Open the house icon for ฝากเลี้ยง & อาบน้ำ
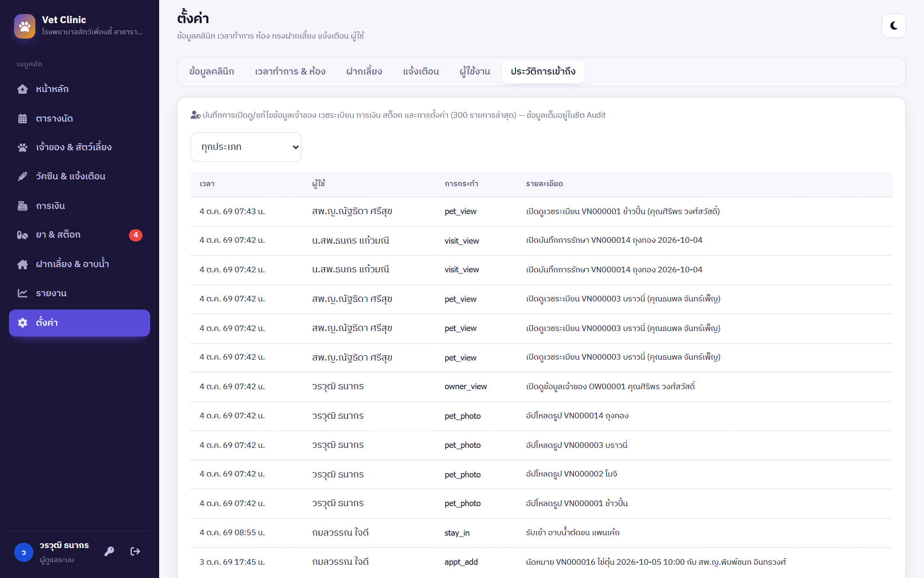The width and height of the screenshot is (924, 578). (x=23, y=264)
